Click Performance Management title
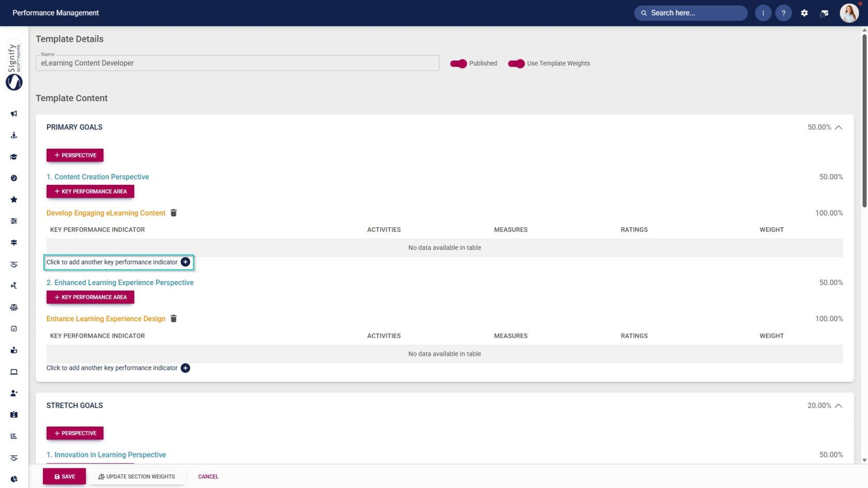Viewport: 868px width, 488px height. [x=56, y=13]
